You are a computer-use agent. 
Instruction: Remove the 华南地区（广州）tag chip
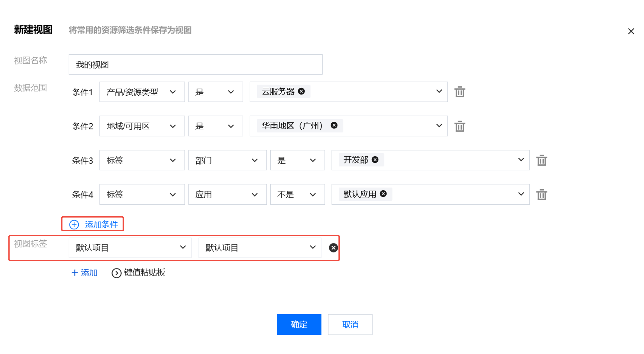click(x=334, y=126)
